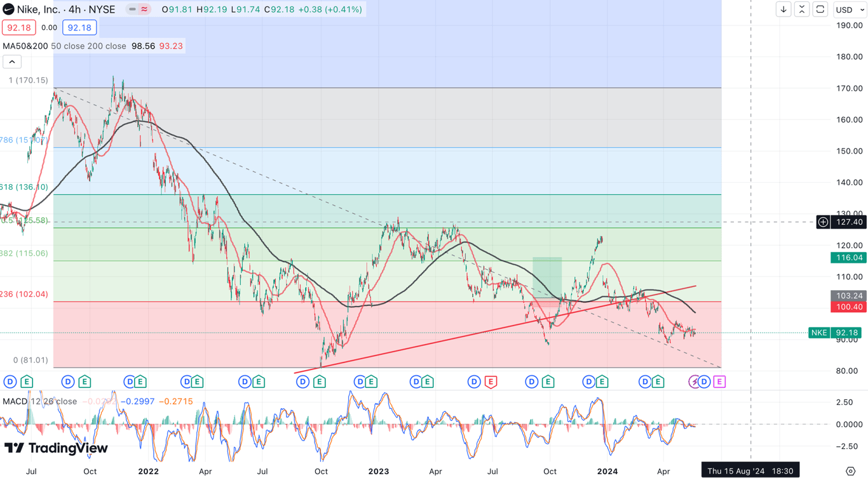Click the earnings E marker above Oct 2023
Viewport: 868px width, 478px height.
[x=548, y=382]
